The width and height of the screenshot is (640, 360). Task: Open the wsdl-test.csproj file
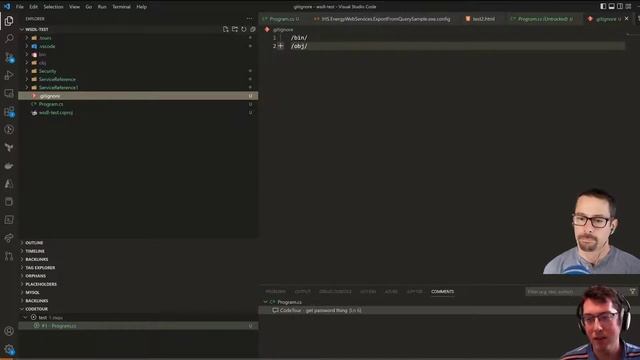tap(138, 112)
